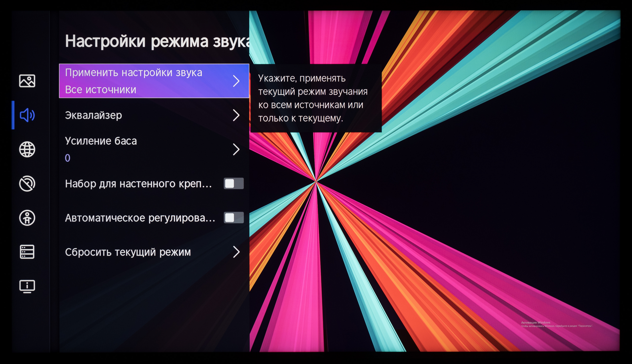Open the Picture settings icon
This screenshot has width=632, height=364.
tap(27, 81)
